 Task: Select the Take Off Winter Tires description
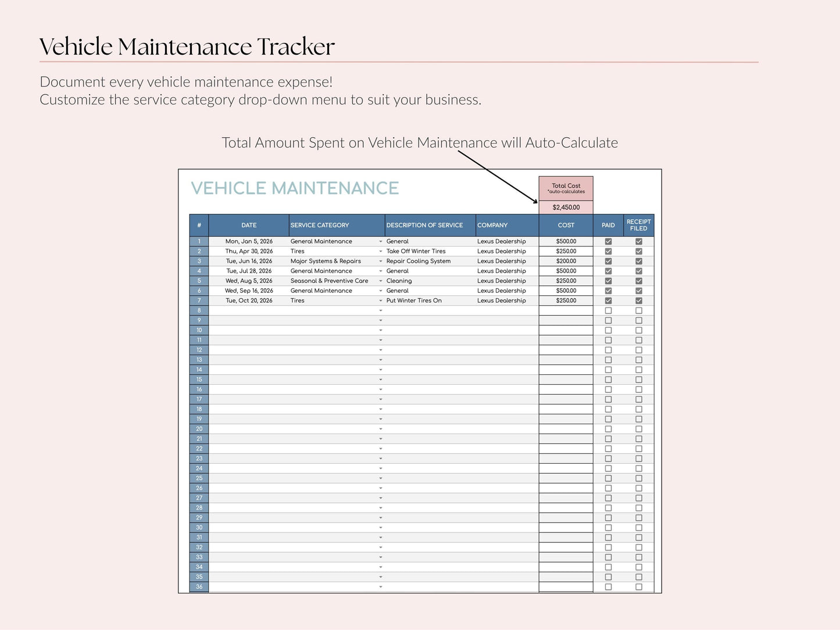430,251
